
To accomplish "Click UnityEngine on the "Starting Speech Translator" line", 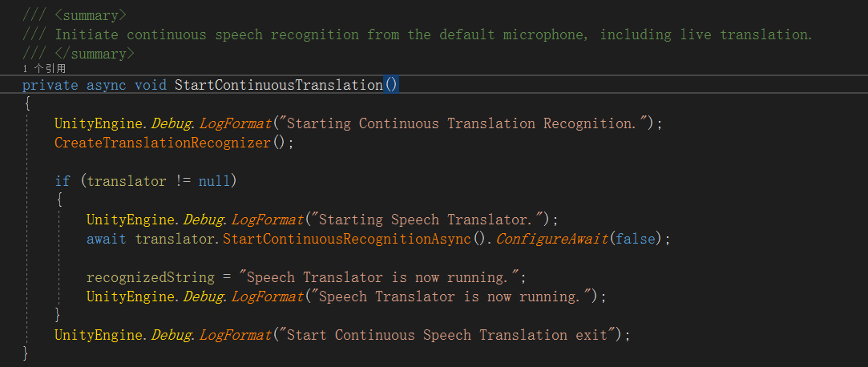I will pyautogui.click(x=131, y=220).
